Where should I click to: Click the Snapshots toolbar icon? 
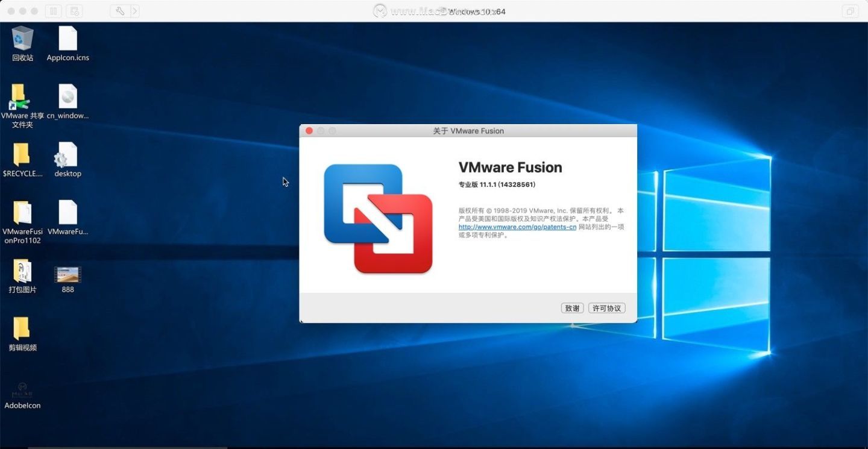(74, 10)
